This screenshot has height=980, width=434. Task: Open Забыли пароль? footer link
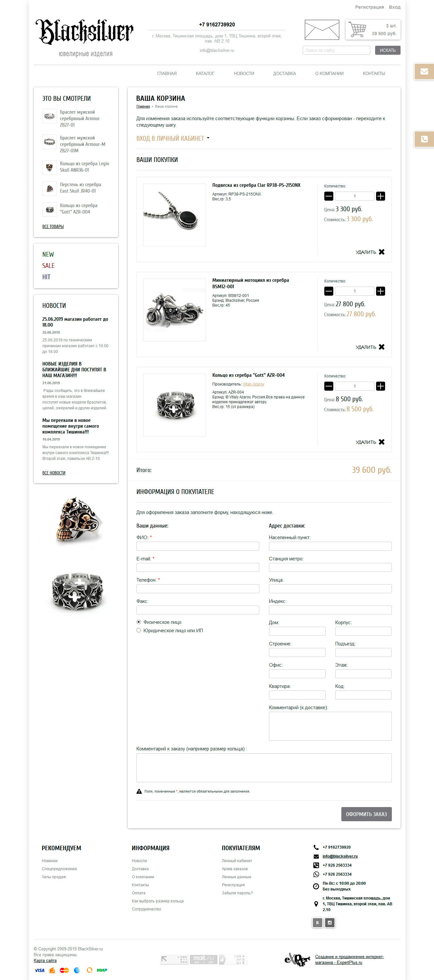click(237, 893)
